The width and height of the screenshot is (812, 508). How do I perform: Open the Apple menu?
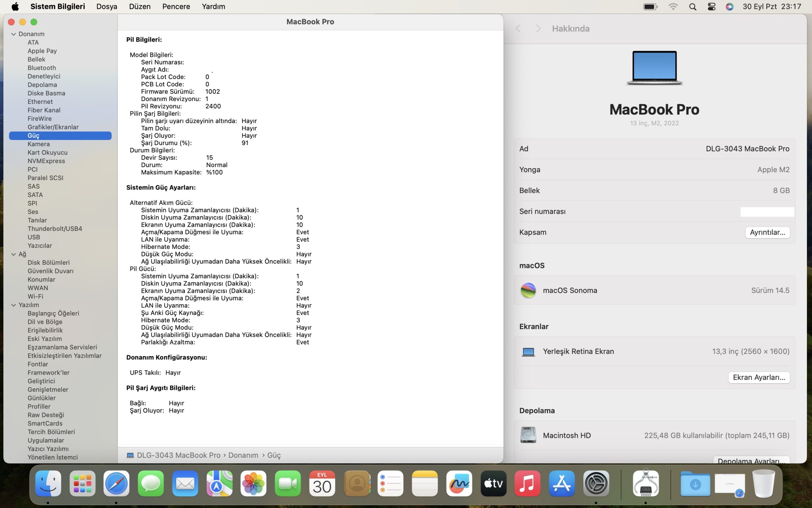(x=15, y=7)
